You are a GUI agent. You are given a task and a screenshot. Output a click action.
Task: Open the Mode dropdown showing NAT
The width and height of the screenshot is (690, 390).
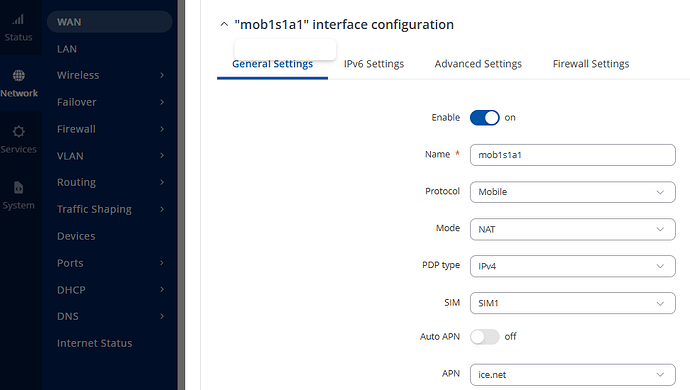coord(573,229)
